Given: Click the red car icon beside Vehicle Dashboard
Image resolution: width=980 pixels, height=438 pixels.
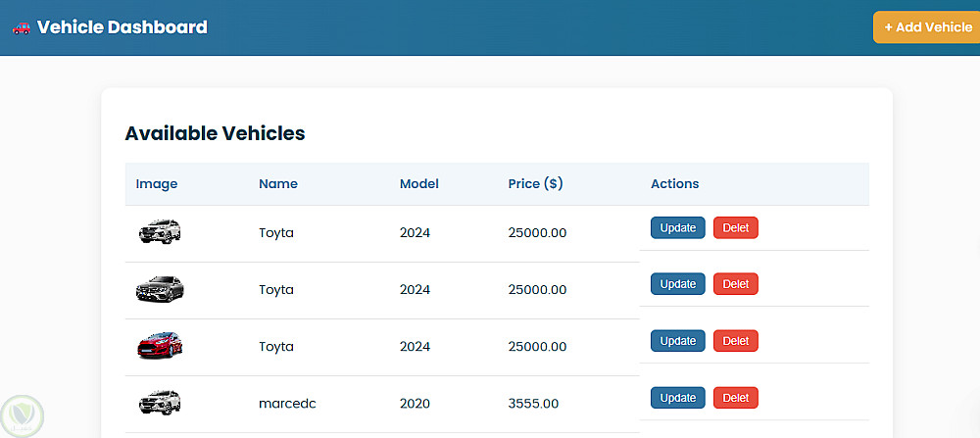Looking at the screenshot, I should coord(22,27).
